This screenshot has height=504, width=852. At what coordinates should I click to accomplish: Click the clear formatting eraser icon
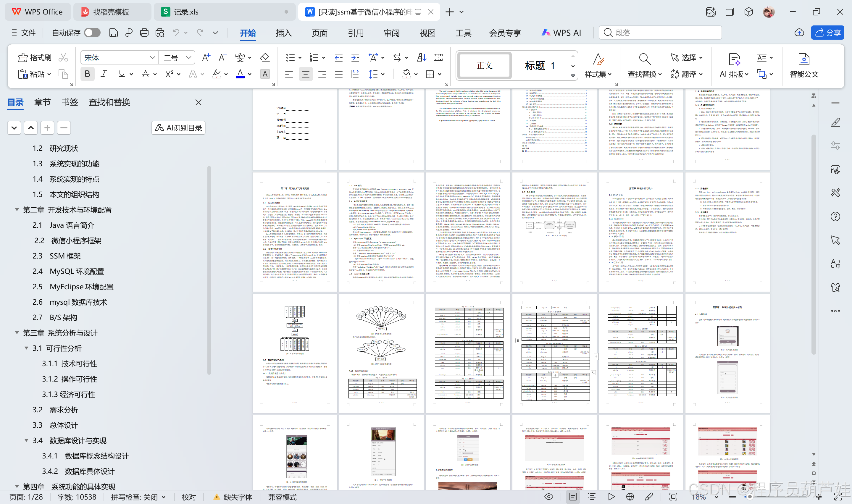point(264,57)
